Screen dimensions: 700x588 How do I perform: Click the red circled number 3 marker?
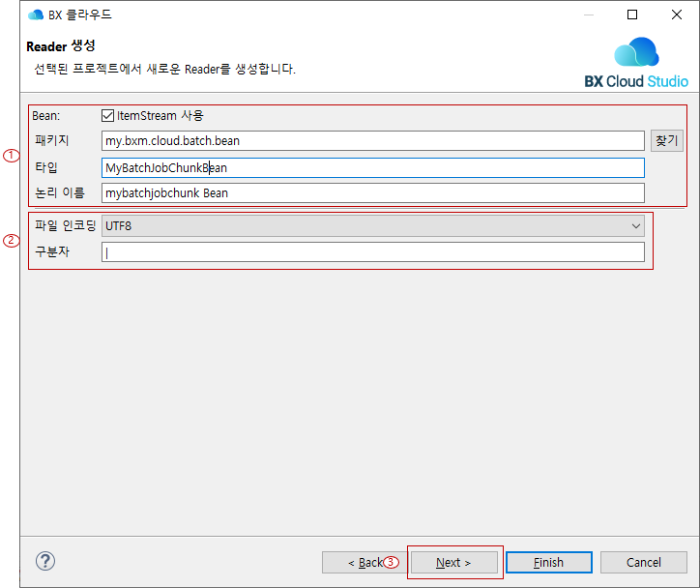(392, 562)
